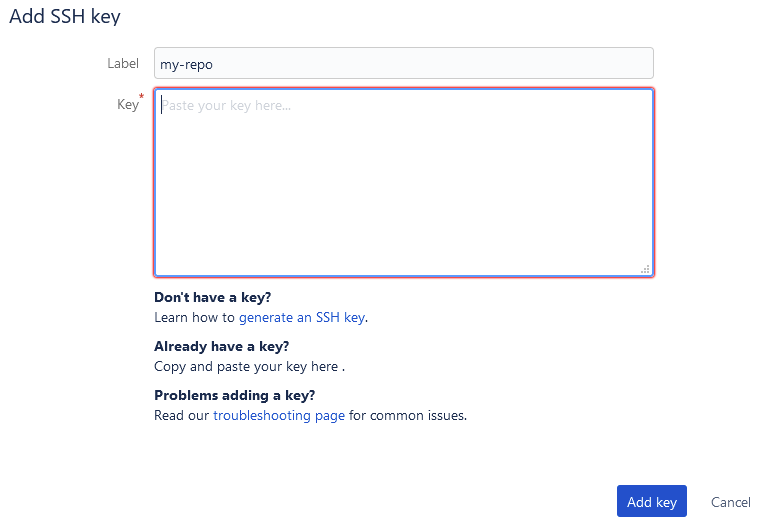
Task: Click the red required asterisk
Action: (x=142, y=97)
